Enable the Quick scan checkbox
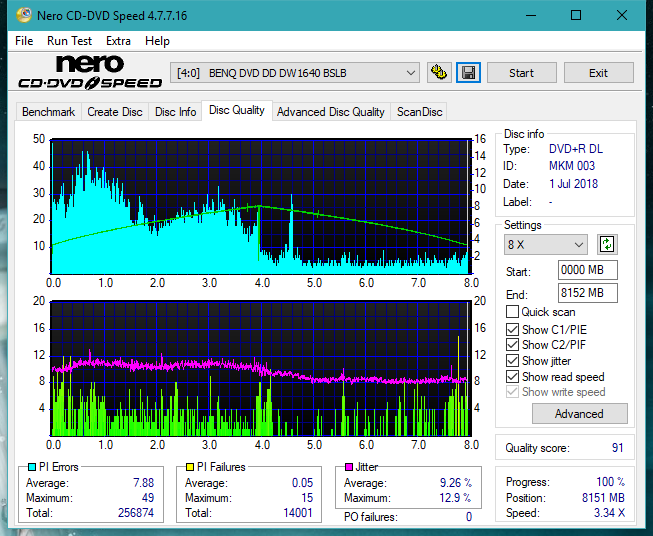The width and height of the screenshot is (653, 536). coord(512,312)
